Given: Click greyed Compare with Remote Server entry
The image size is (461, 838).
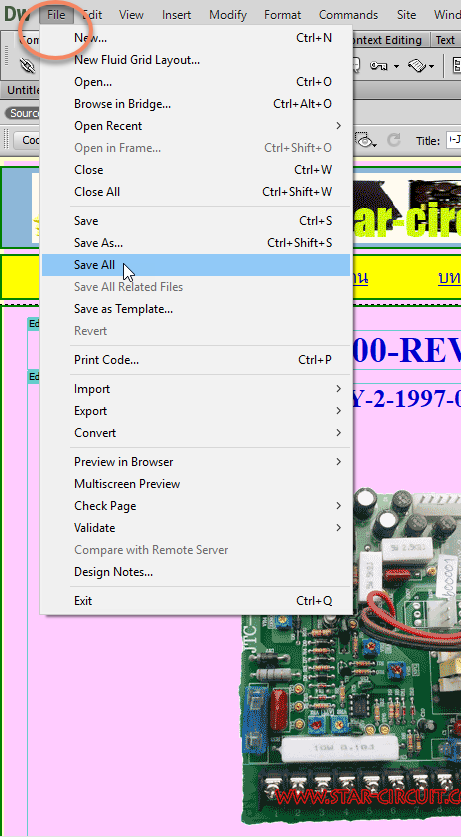Looking at the screenshot, I should tap(196, 550).
